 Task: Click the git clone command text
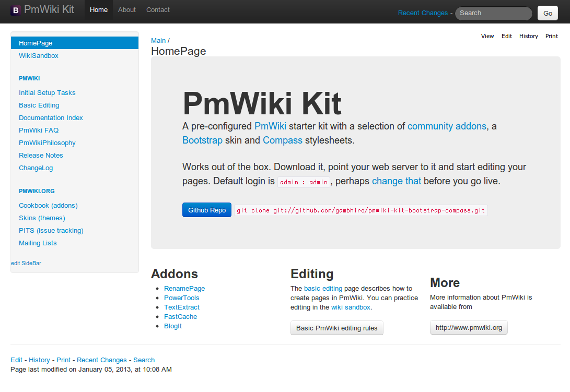360,210
